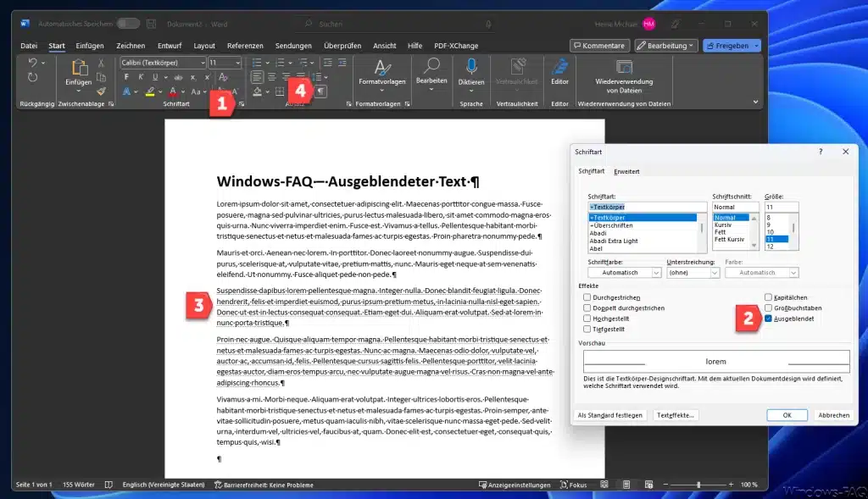
Task: Open the Einfügen ribbon tab
Action: pos(90,46)
